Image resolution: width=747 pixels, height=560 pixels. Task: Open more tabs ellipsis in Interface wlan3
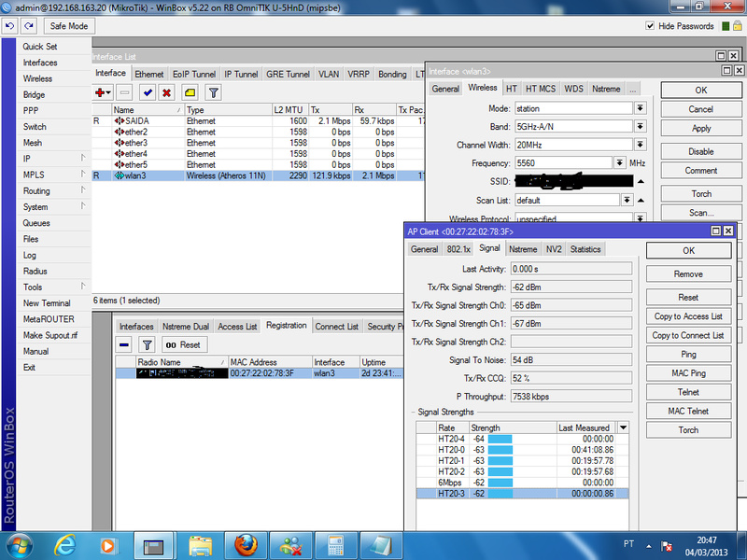pos(632,89)
